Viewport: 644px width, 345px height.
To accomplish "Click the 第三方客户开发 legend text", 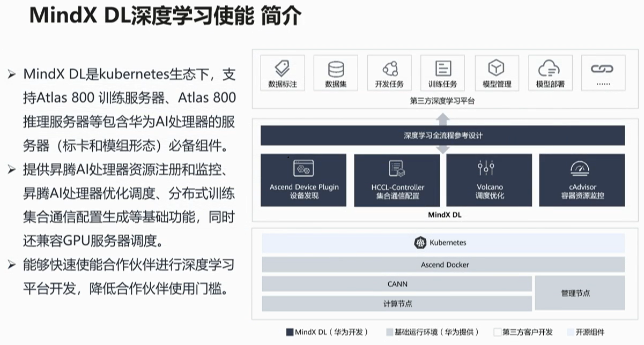I will [x=527, y=332].
